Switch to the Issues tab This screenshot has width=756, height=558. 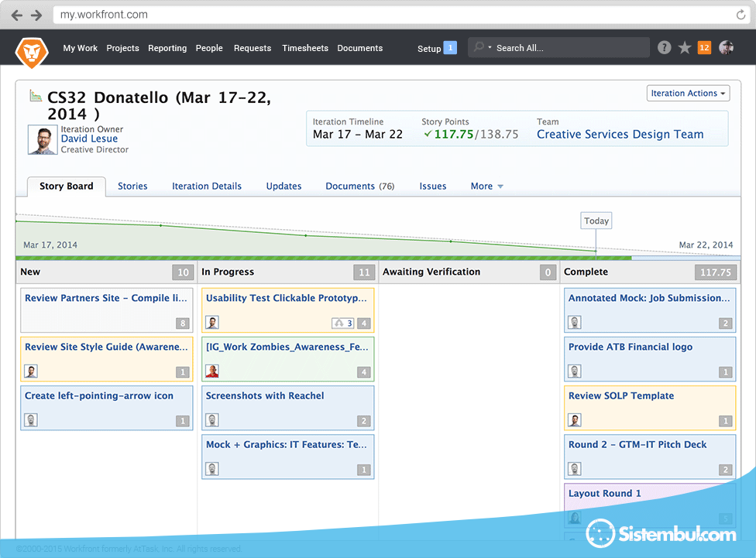click(x=432, y=186)
